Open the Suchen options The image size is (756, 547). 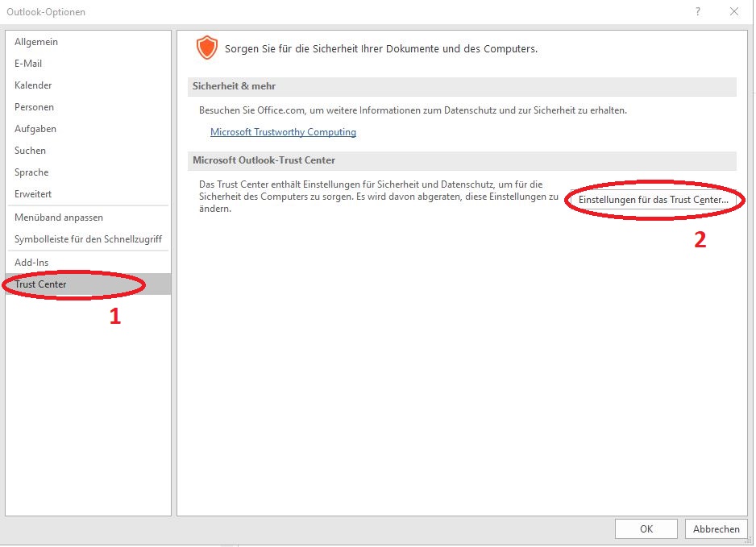(88, 151)
